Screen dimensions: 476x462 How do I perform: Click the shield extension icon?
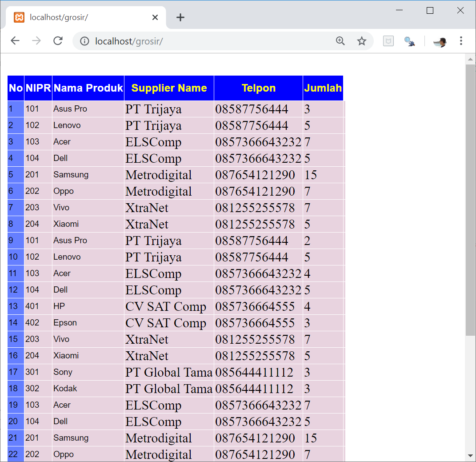pyautogui.click(x=388, y=40)
